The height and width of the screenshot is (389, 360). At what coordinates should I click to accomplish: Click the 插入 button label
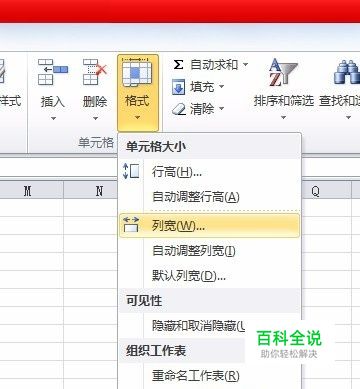53,102
